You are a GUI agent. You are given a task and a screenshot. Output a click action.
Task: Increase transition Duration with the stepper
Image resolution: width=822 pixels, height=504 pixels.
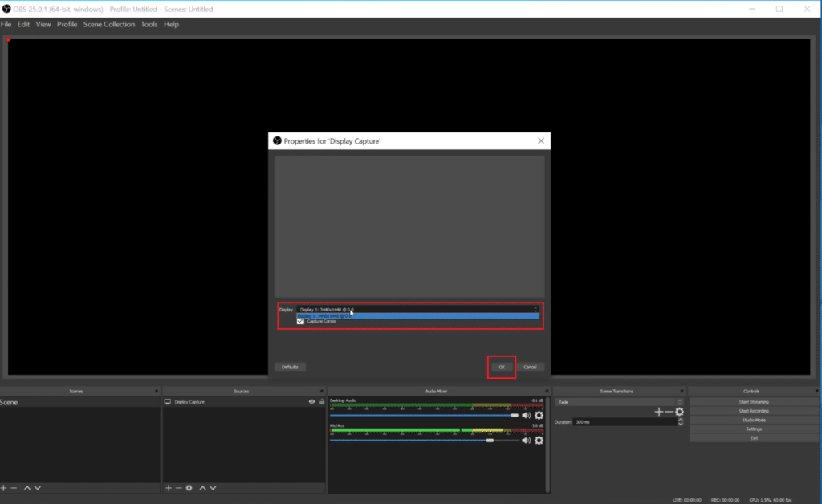tap(682, 419)
